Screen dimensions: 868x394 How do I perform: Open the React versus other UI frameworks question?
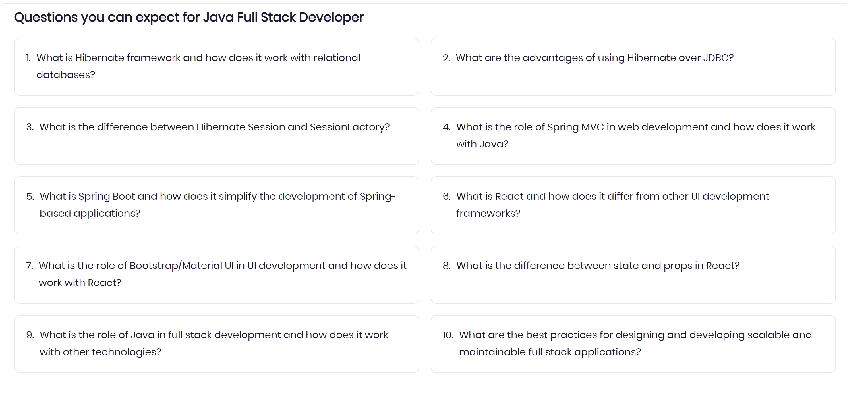click(633, 205)
